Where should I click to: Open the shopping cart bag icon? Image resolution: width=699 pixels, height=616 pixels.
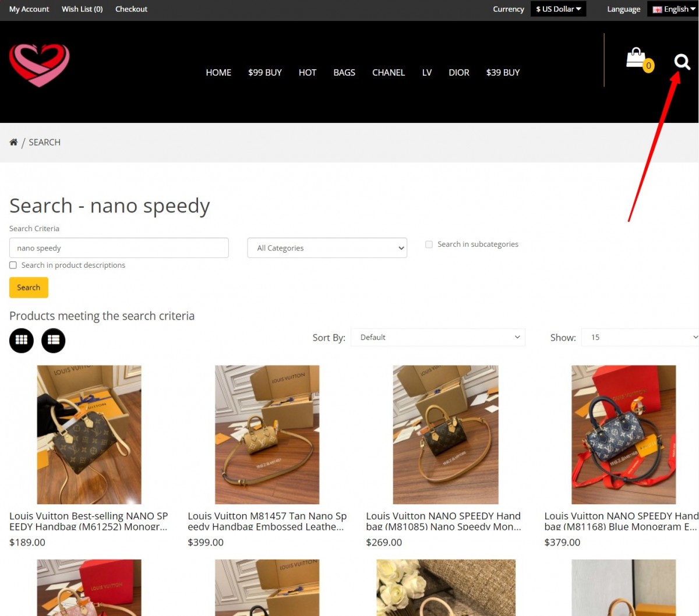(x=636, y=58)
